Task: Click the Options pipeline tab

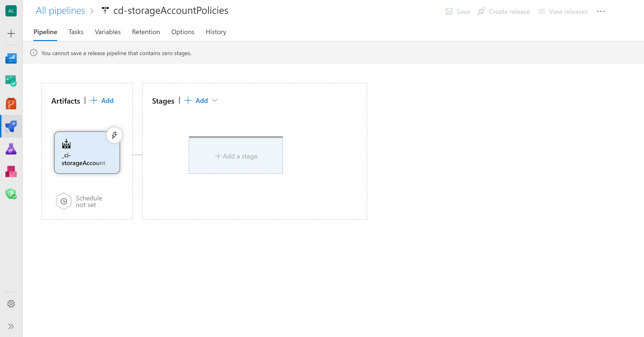Action: 183,32
